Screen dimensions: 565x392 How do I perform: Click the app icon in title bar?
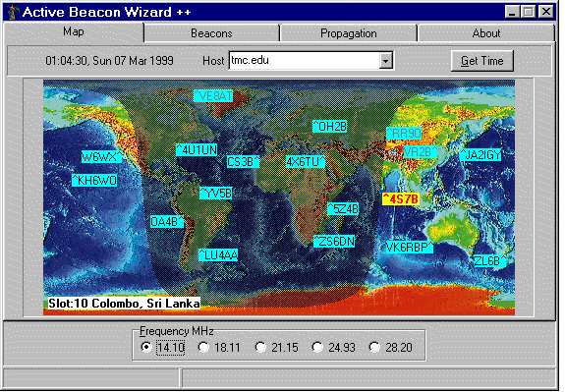[x=13, y=12]
